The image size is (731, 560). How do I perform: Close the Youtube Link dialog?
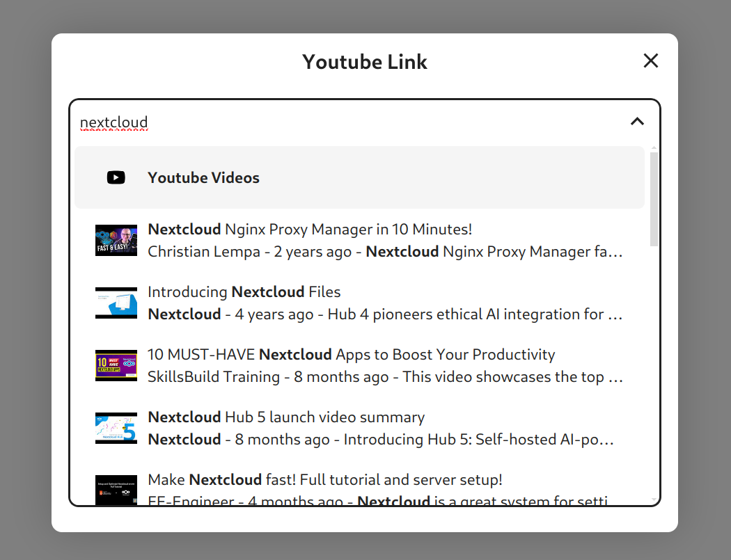pos(650,61)
